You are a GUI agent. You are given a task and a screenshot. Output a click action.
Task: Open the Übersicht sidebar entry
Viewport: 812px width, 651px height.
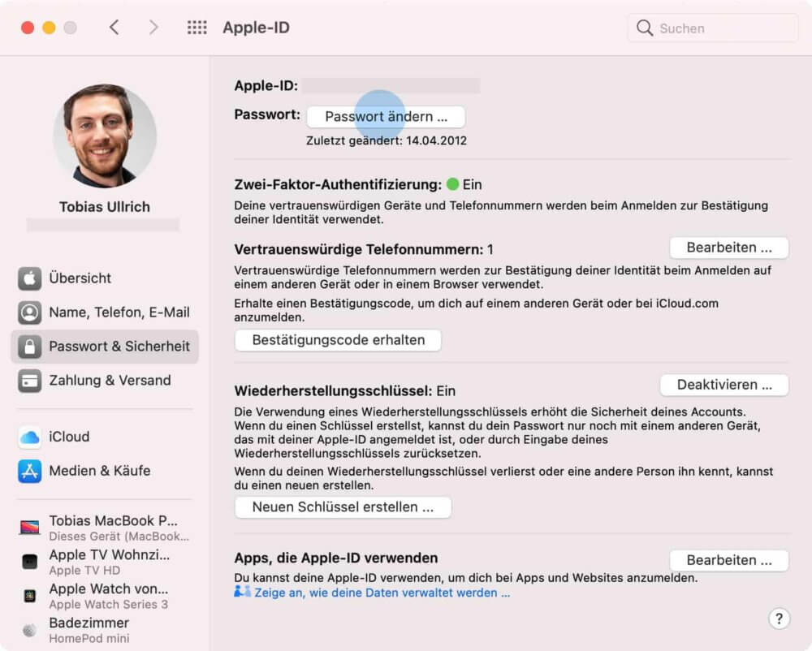tap(105, 278)
